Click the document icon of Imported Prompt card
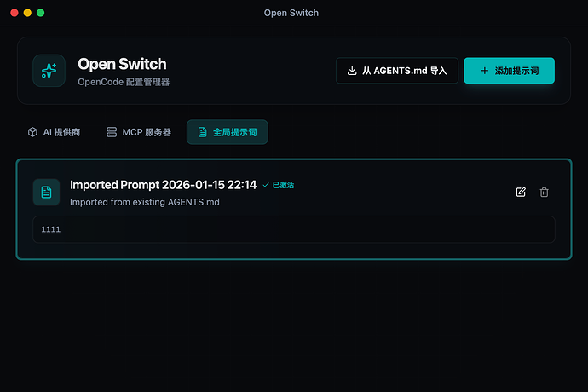 tap(47, 192)
